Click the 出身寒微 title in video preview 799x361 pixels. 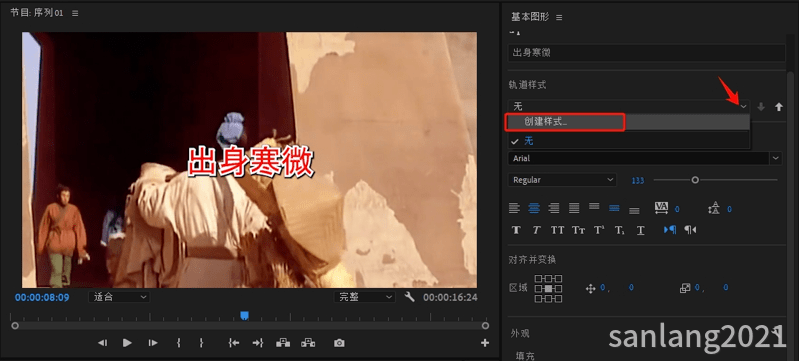[x=250, y=163]
